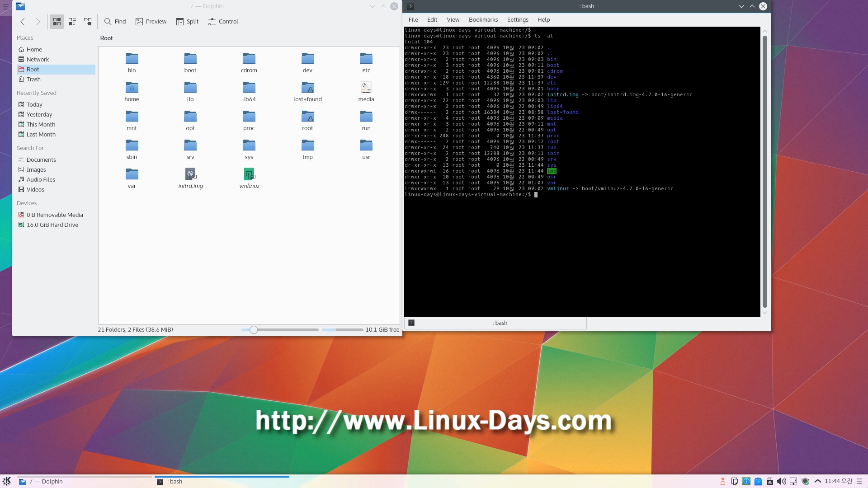This screenshot has height=488, width=868.
Task: Click the Root breadcrumb in location bar
Action: tap(107, 38)
